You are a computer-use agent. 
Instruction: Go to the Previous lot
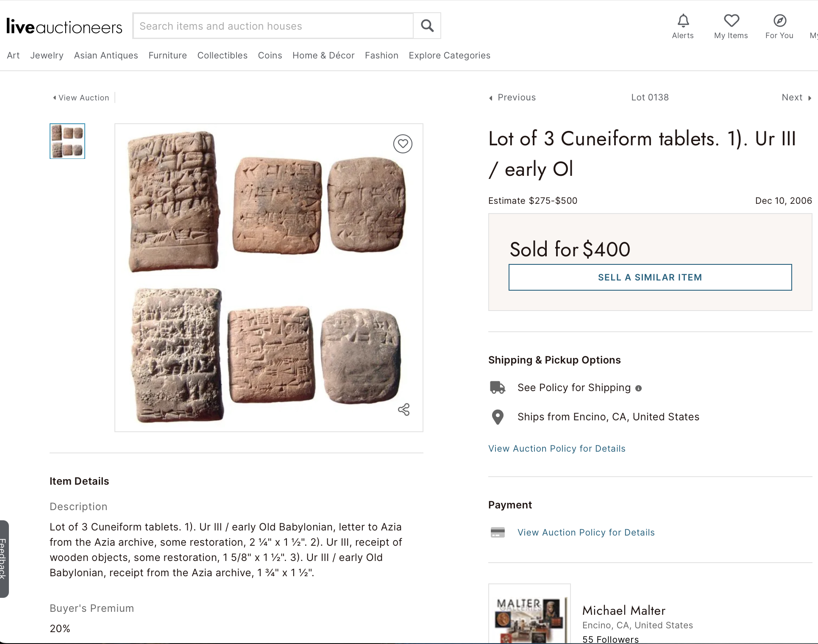coord(512,97)
